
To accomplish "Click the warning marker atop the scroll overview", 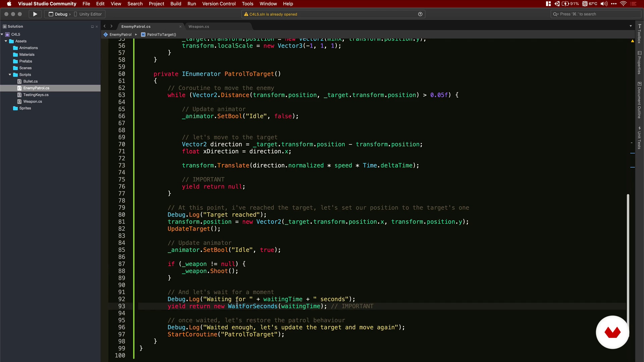I will tap(633, 41).
